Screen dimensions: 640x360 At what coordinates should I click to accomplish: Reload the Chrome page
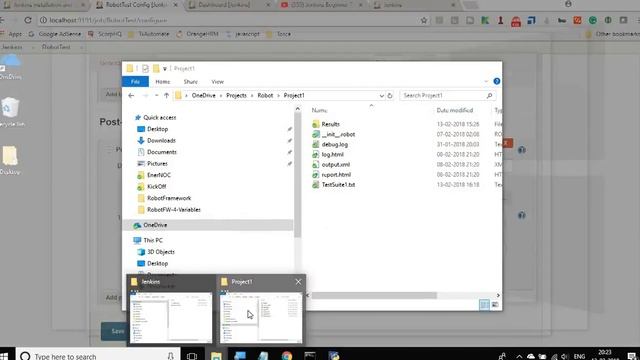[x=28, y=20]
